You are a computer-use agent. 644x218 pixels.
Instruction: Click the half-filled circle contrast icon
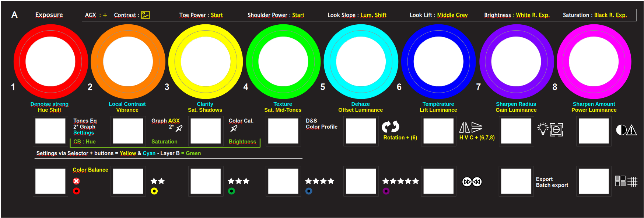coord(621,130)
